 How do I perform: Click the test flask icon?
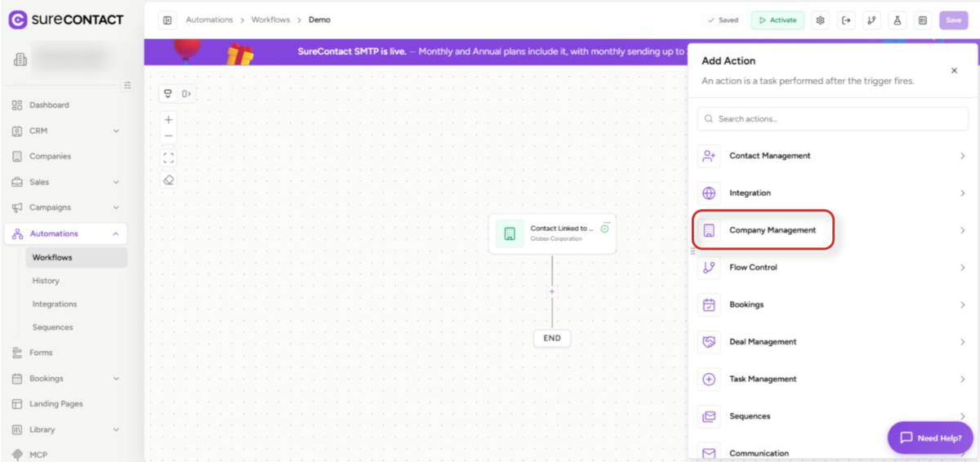[x=897, y=20]
